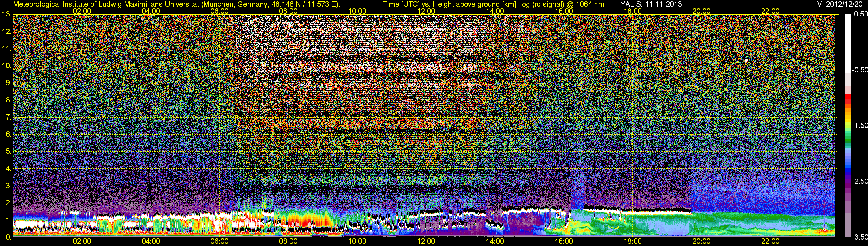The height and width of the screenshot is (246, 868).
Task: Click the '-2.50' value on the color scale
Action: pyautogui.click(x=860, y=181)
